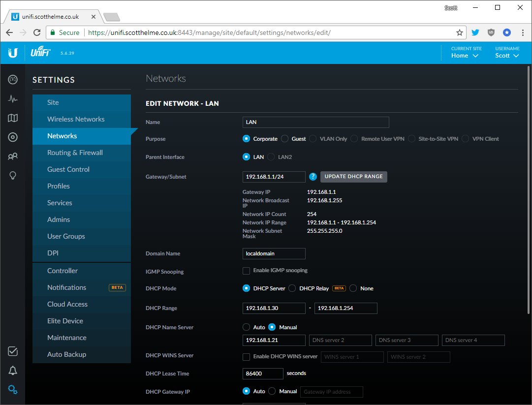
Task: Open the Cloud Access settings
Action: (67, 304)
